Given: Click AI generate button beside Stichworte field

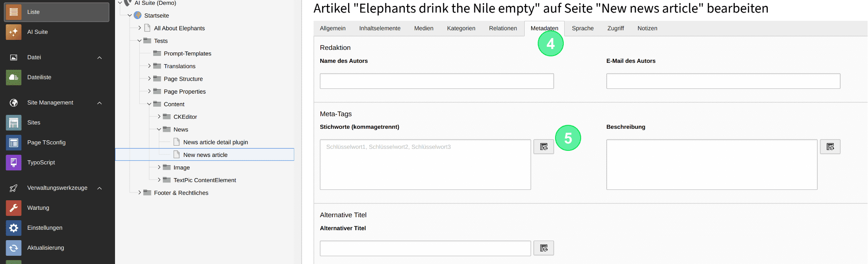Looking at the screenshot, I should tap(543, 147).
